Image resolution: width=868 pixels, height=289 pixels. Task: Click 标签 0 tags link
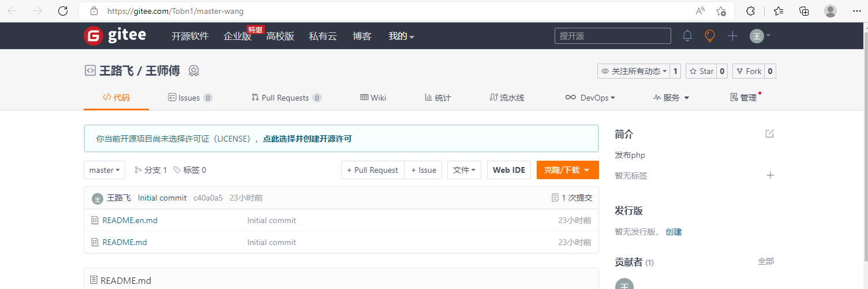point(190,170)
